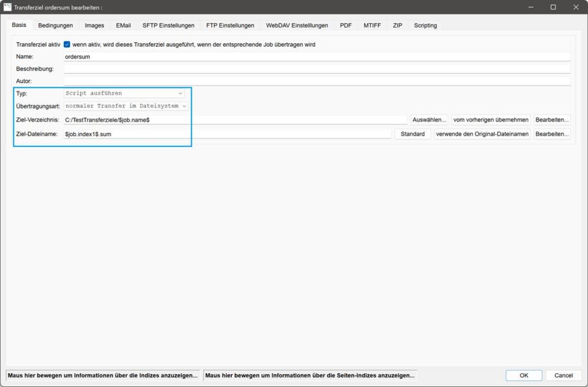Open the Typ dropdown list
This screenshot has height=387, width=588.
coord(125,93)
